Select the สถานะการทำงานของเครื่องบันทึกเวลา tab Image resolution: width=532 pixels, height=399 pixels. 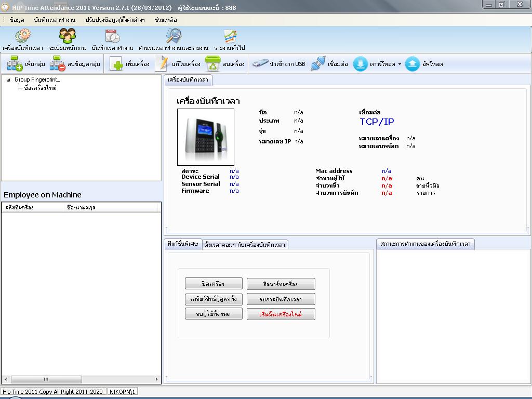click(425, 244)
